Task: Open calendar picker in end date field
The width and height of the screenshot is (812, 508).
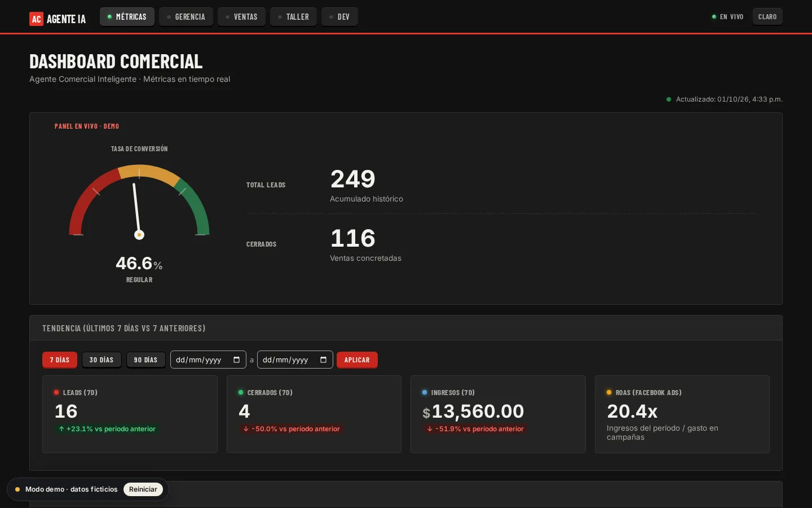Action: coord(323,360)
